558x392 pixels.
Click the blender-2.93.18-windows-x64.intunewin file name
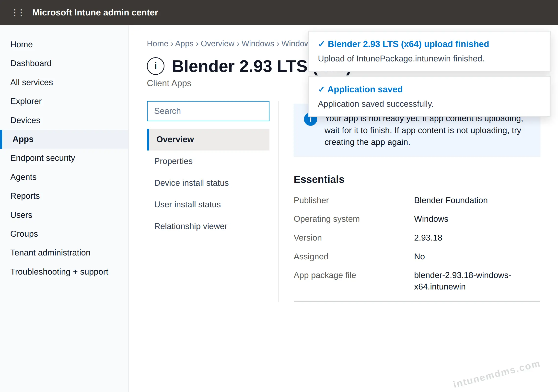[463, 281]
